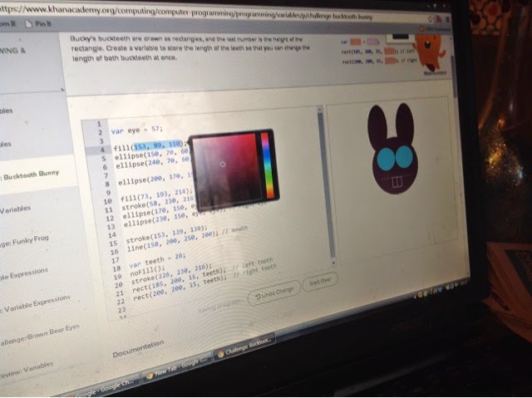Switch to 'Google - Google Ch...' taskbar window
Screen dimensions: 532x398
click(103, 387)
